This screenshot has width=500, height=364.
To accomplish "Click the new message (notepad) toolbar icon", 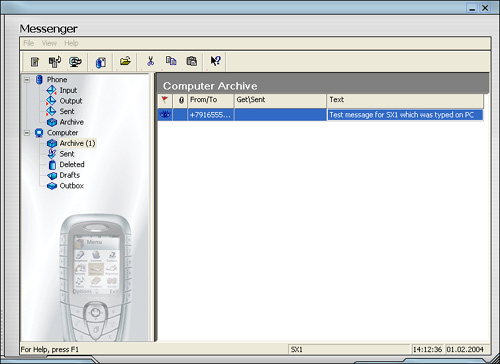I will pos(35,62).
